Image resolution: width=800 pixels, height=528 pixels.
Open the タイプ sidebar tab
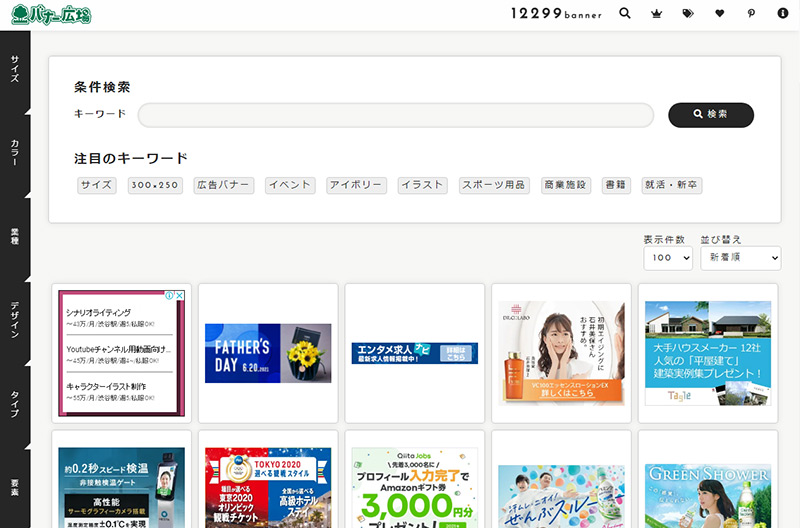pyautogui.click(x=15, y=404)
